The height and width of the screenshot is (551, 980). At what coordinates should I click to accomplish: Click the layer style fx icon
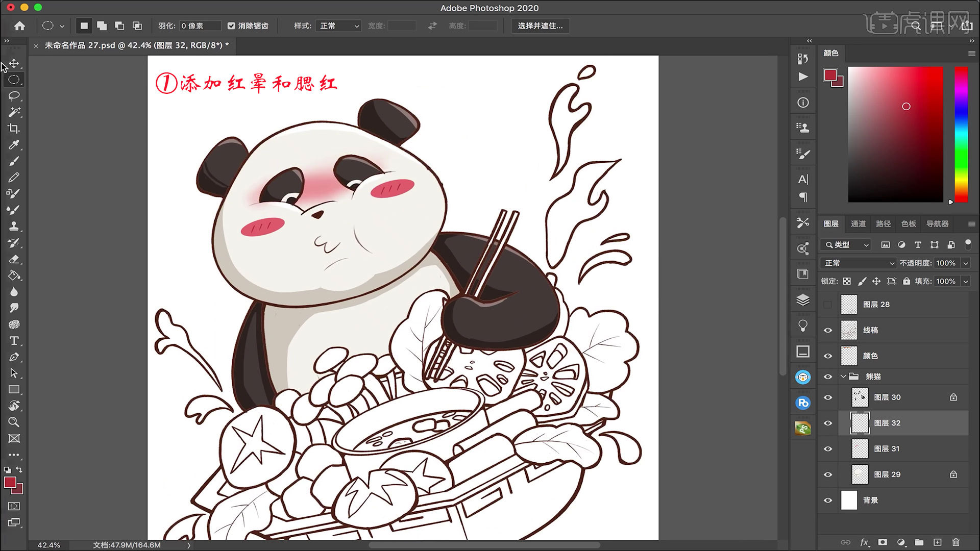864,542
